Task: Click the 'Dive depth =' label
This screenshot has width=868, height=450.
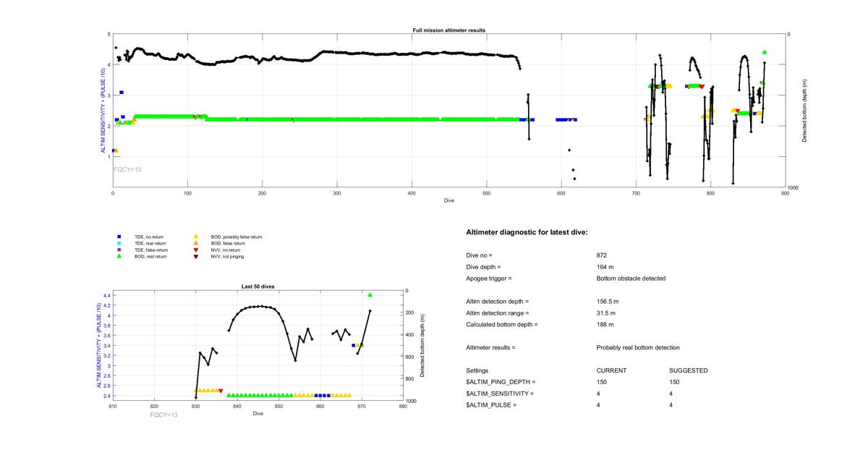Action: click(484, 267)
